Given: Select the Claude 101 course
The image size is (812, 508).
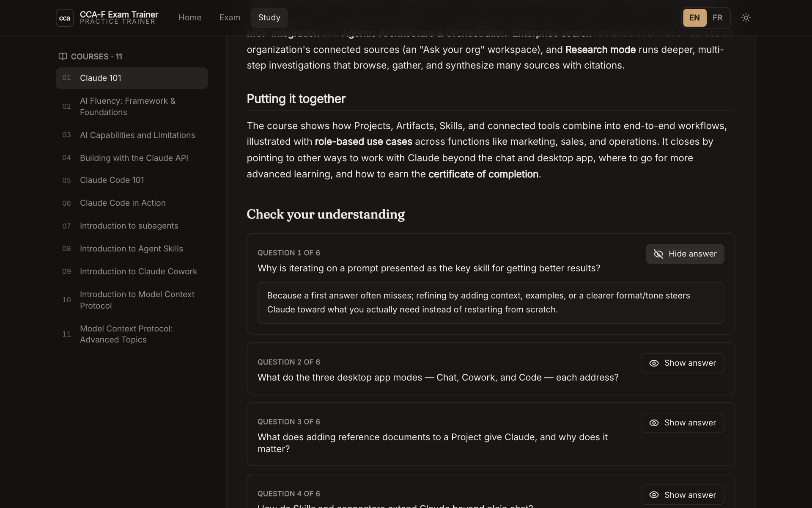Looking at the screenshot, I should pos(132,78).
